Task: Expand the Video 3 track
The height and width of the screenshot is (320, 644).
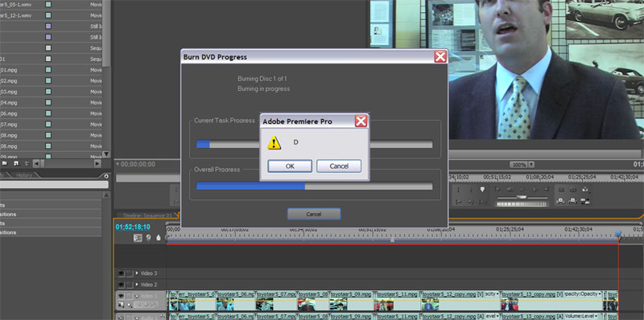Action: (137, 273)
